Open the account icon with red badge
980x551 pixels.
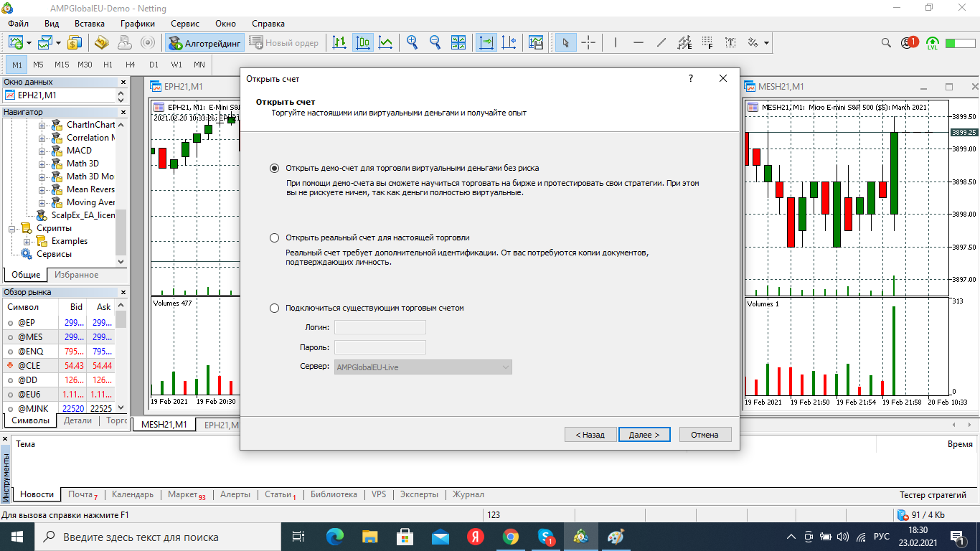click(x=910, y=42)
